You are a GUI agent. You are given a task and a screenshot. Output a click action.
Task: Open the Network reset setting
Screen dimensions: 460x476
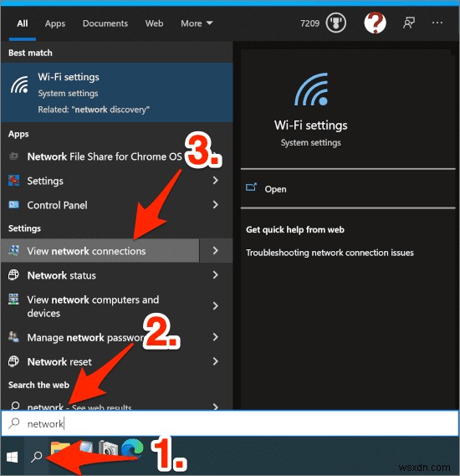(x=100, y=362)
